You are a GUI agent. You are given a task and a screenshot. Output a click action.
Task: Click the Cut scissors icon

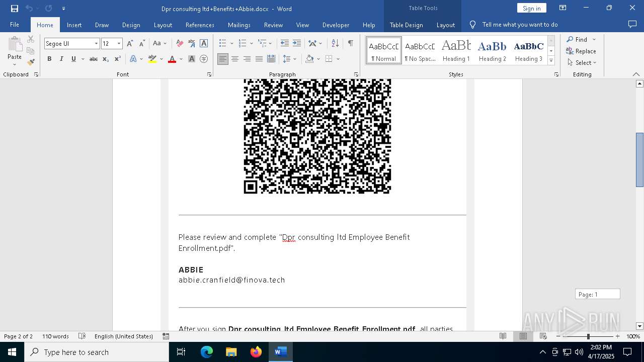31,39
